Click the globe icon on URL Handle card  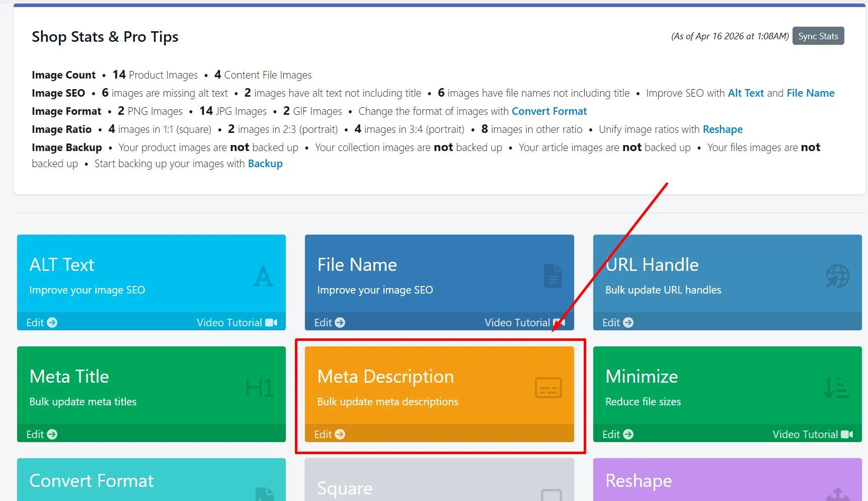[x=837, y=276]
